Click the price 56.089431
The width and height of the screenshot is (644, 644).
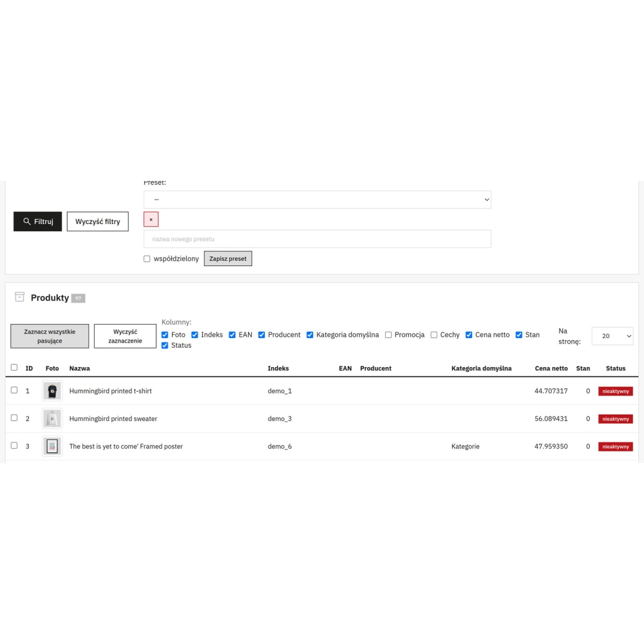tap(551, 419)
